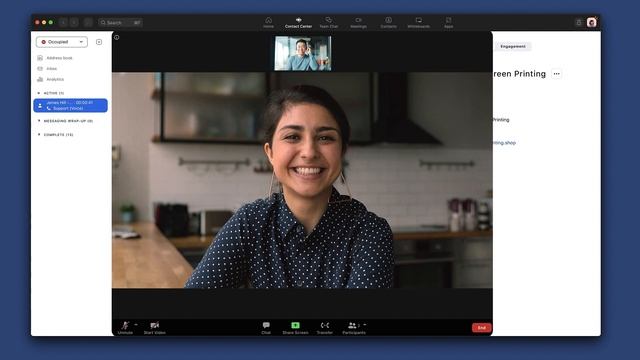Click the plus icon beside status dropdown

[x=99, y=42]
